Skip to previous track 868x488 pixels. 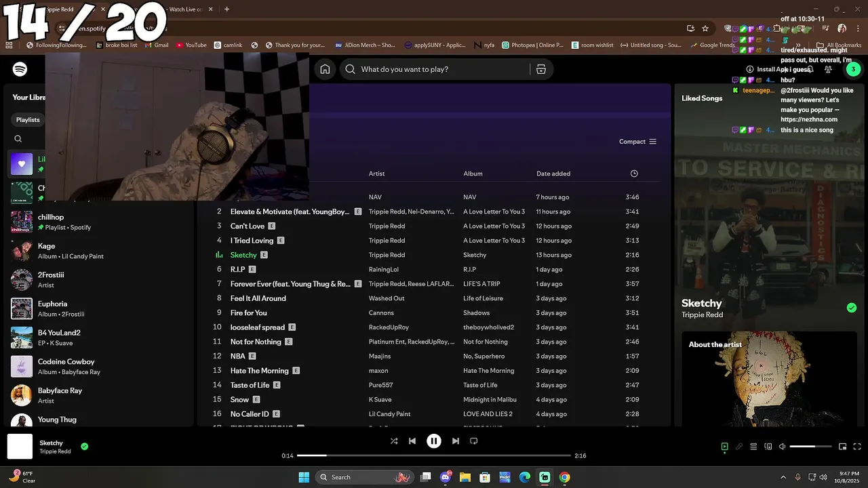(x=412, y=441)
